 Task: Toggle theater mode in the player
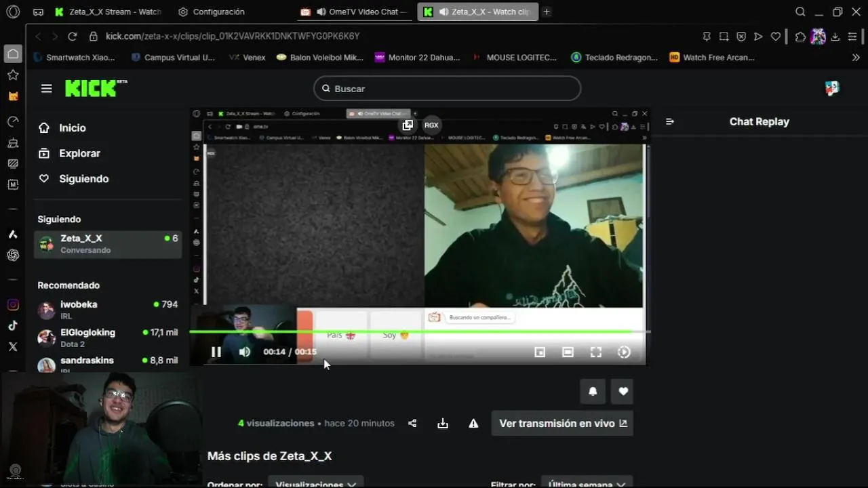pyautogui.click(x=568, y=352)
